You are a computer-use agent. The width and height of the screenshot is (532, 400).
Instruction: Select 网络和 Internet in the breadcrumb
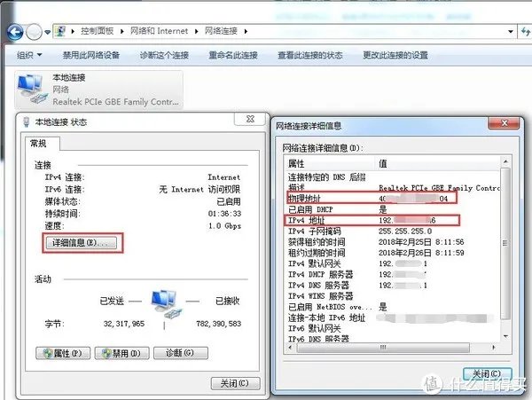(159, 31)
